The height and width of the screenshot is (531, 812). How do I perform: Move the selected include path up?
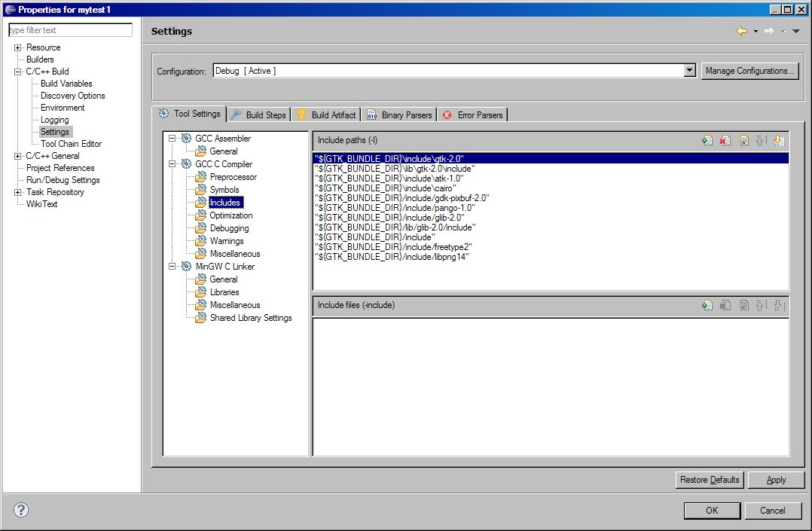click(761, 139)
